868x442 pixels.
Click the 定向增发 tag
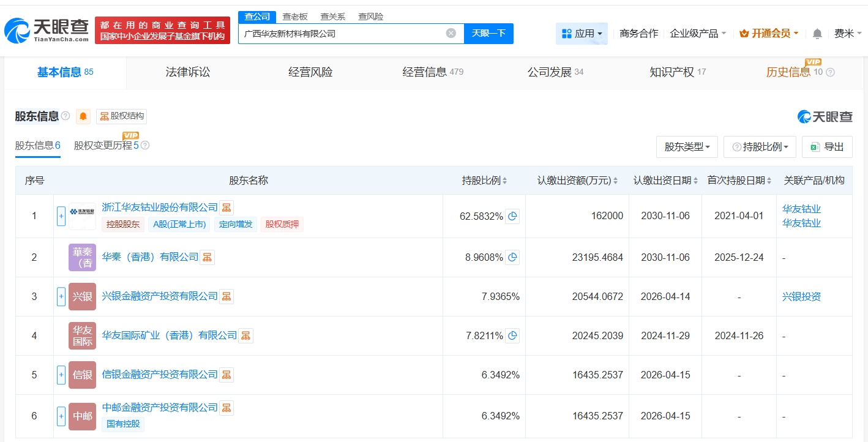coord(235,224)
